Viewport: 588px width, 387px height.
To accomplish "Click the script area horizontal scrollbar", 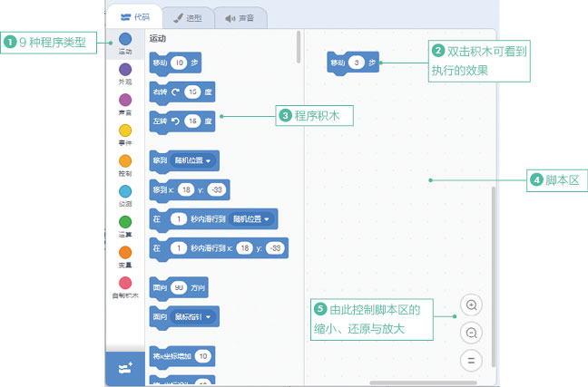I will tap(424, 382).
